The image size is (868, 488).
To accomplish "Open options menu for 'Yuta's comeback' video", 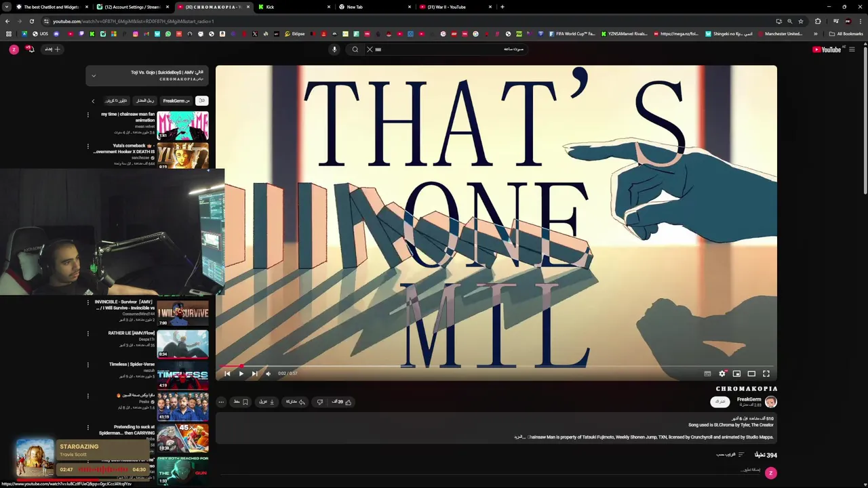I will pyautogui.click(x=87, y=146).
